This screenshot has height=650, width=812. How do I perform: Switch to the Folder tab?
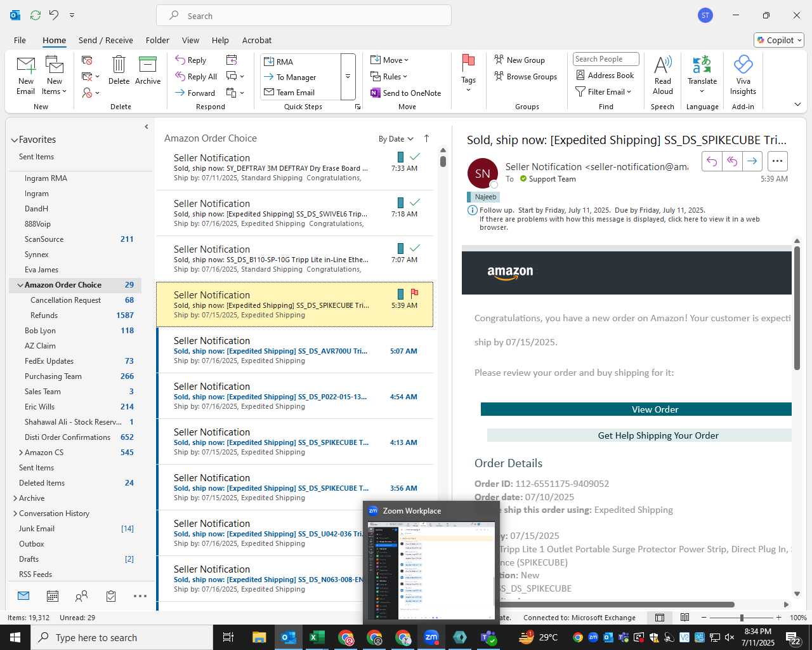157,40
